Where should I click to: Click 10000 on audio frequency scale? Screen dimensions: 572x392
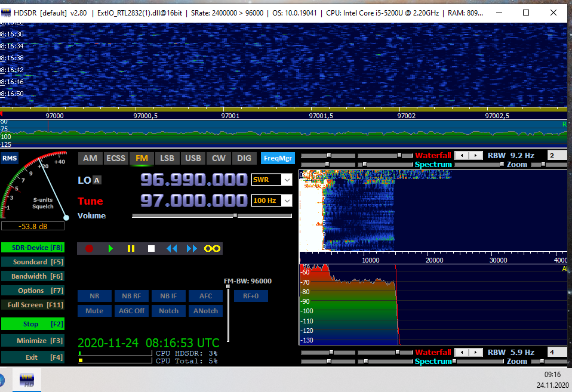click(371, 260)
